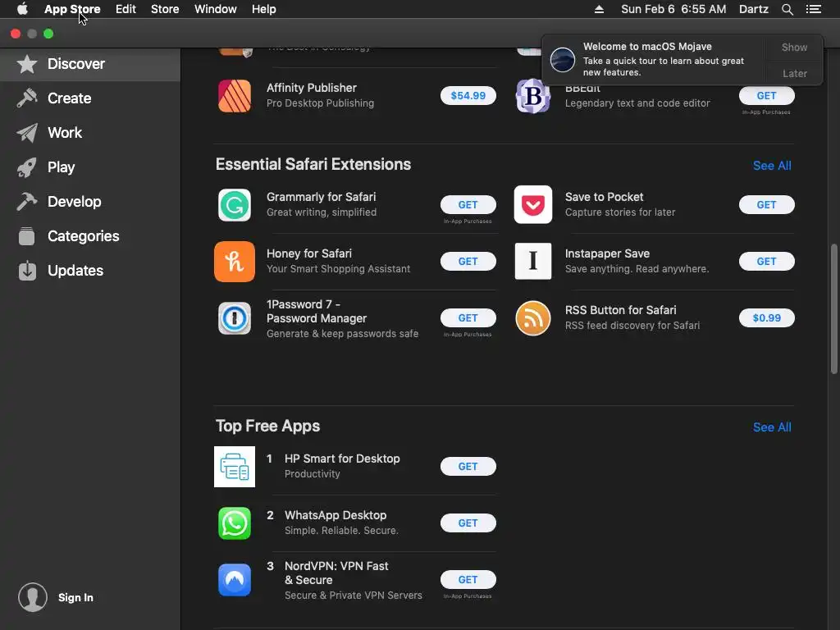Get Instapaper Save
The image size is (840, 630).
coord(767,262)
